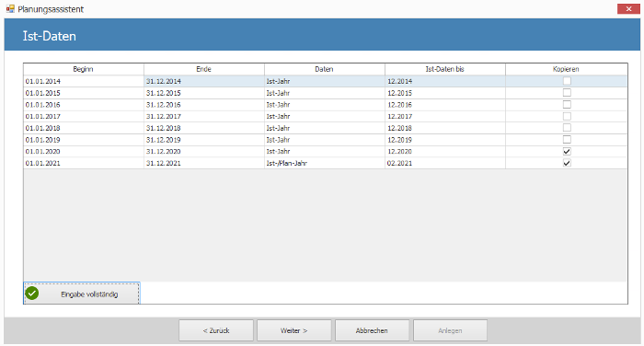Click the 31.12.2021 Ende cell

(x=203, y=163)
